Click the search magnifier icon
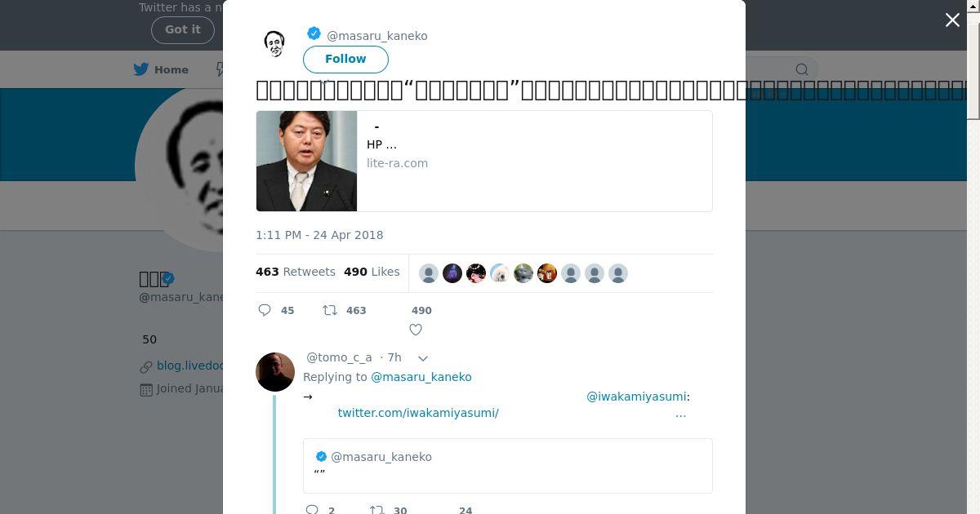Viewport: 980px width, 514px height. [802, 69]
